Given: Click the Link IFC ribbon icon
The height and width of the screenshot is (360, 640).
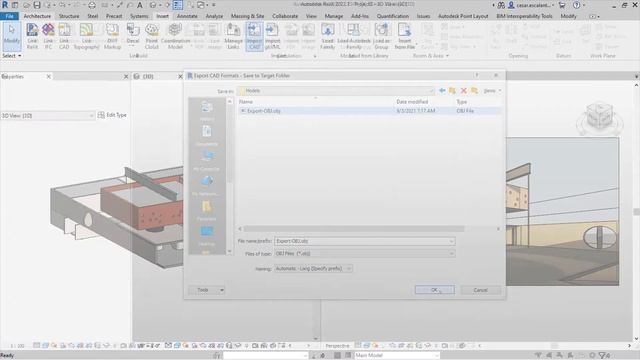Looking at the screenshot, I should click(48, 36).
